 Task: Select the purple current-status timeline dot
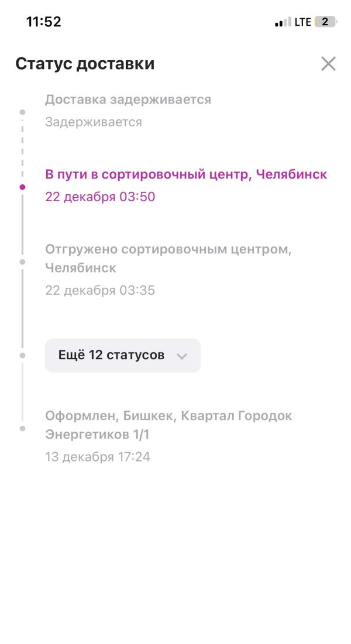coord(23,187)
